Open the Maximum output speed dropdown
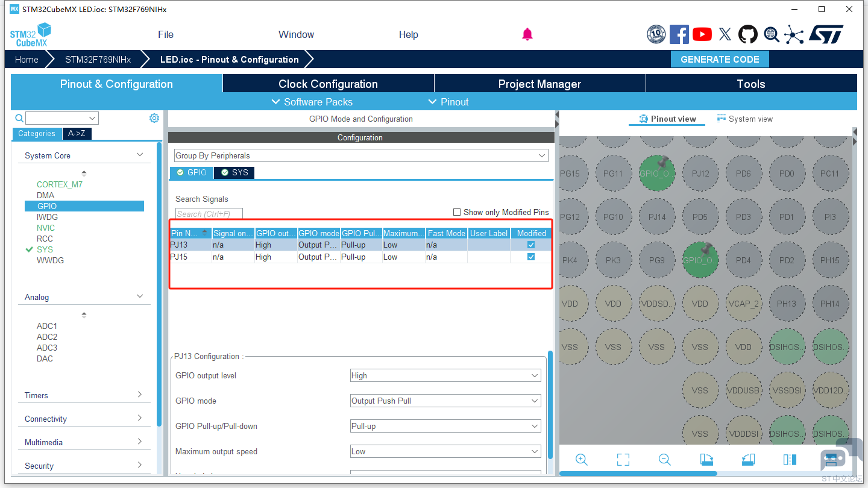 (445, 451)
